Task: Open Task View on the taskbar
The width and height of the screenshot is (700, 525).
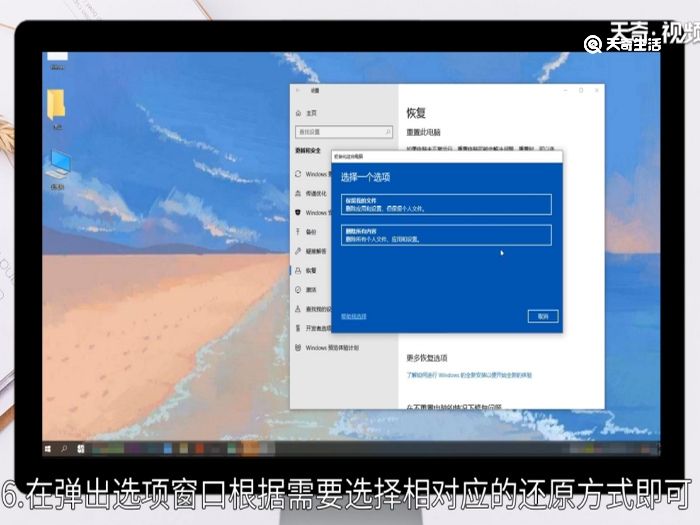Action: (81, 449)
